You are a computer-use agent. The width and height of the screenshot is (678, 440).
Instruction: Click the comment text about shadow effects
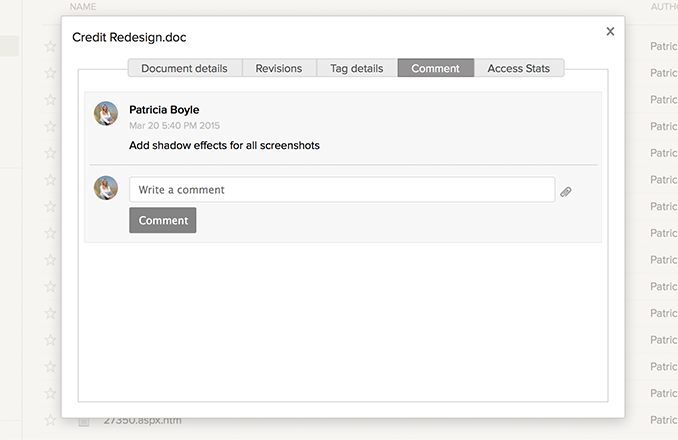(224, 146)
